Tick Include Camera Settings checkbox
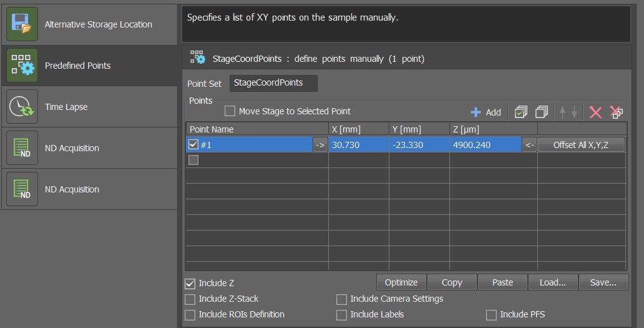The height and width of the screenshot is (328, 644). click(x=341, y=299)
